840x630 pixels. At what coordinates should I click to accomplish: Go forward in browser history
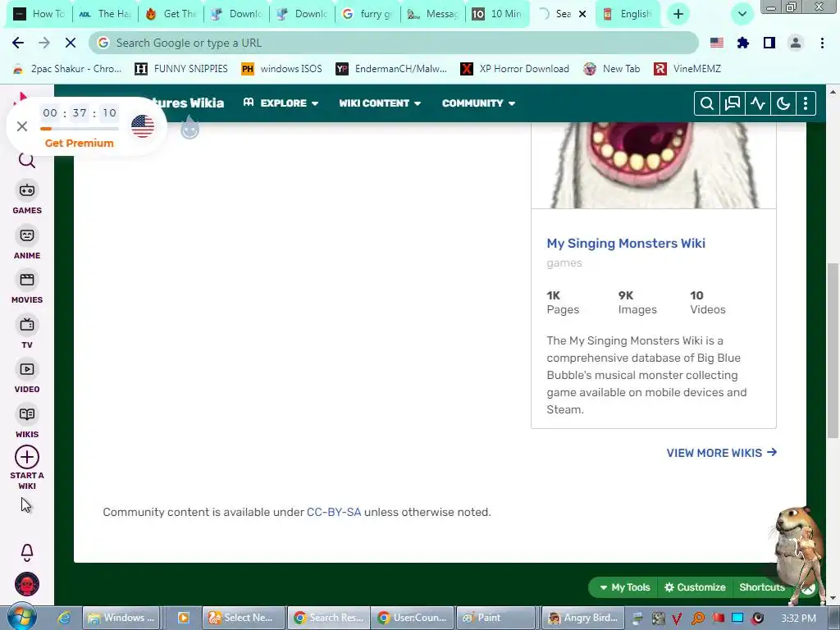click(x=44, y=43)
